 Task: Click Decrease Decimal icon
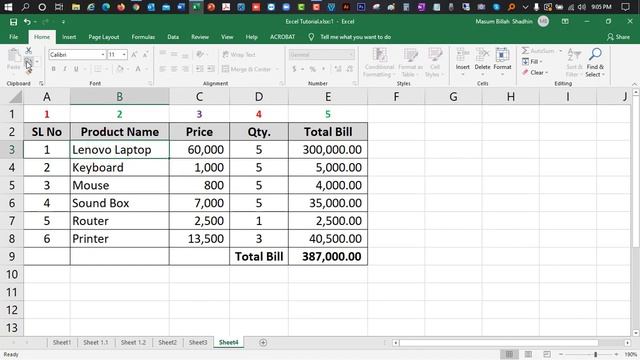tap(350, 69)
